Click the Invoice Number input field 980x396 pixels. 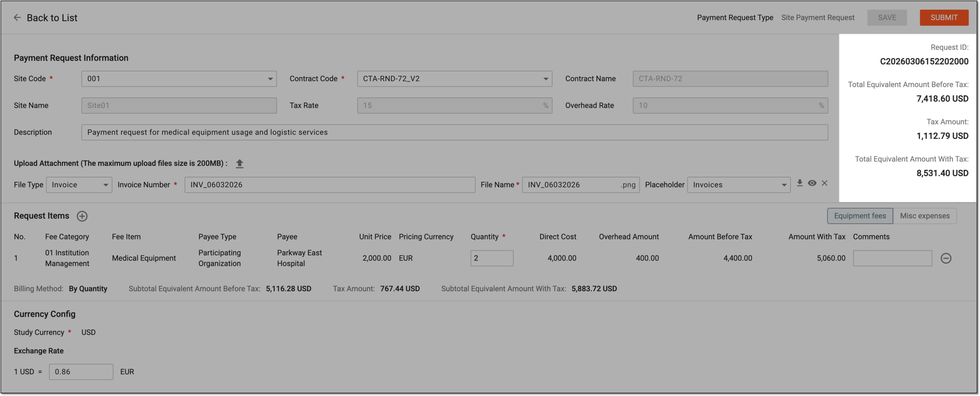(330, 185)
